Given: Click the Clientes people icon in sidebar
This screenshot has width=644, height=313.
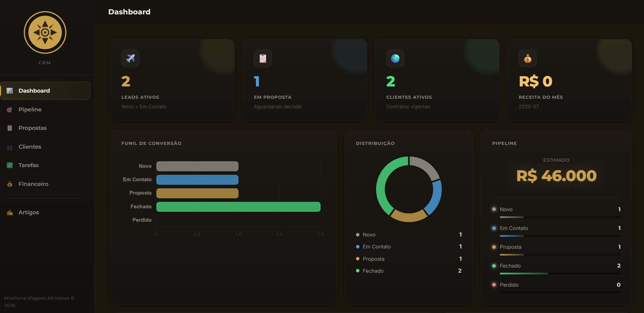Looking at the screenshot, I should (x=10, y=147).
